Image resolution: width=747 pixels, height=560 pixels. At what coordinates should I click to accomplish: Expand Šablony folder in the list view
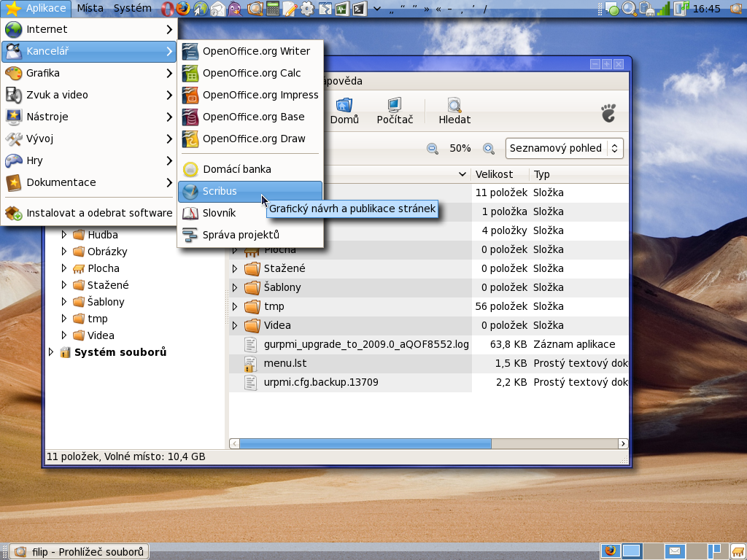click(235, 287)
